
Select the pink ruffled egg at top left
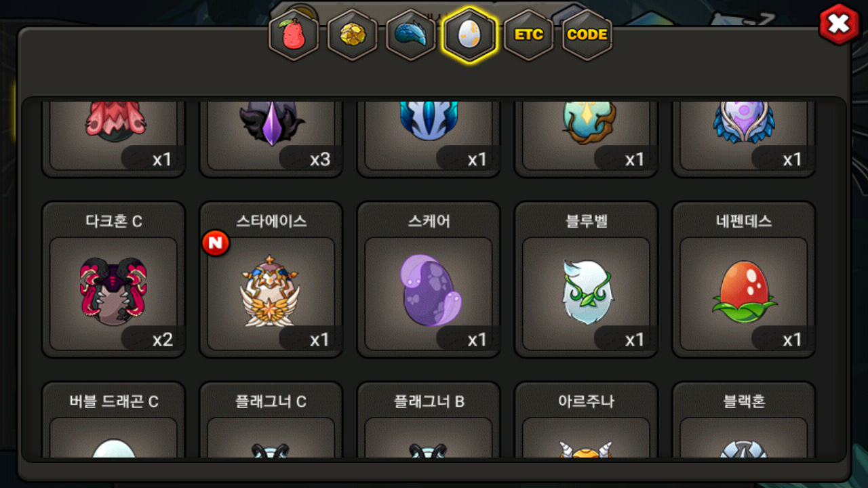pos(113,139)
